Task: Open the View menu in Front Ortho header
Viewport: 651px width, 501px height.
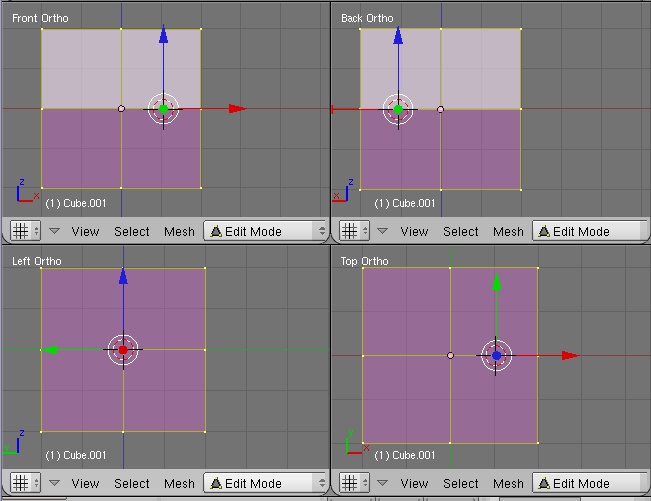Action: [x=85, y=231]
